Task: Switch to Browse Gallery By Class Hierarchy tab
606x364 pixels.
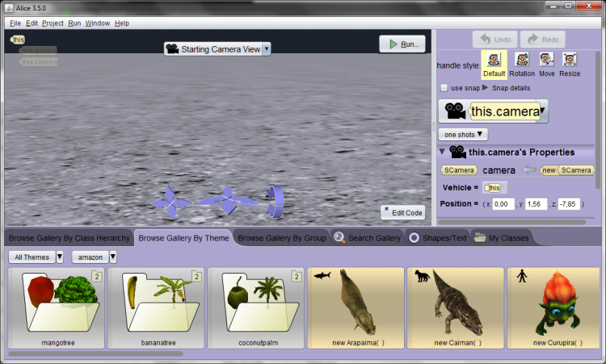Action: 69,238
